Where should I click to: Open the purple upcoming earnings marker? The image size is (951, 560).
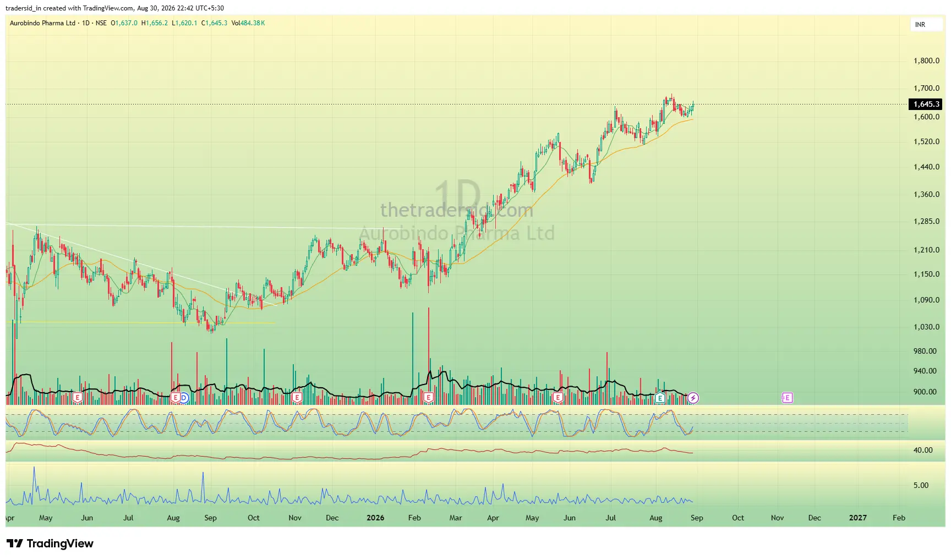coord(787,398)
